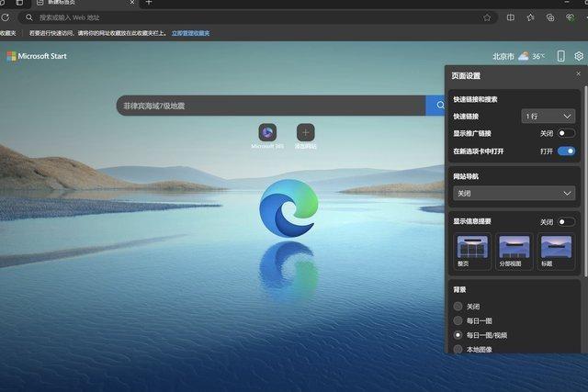
Task: Click the 页面设置 panel title
Action: click(466, 75)
